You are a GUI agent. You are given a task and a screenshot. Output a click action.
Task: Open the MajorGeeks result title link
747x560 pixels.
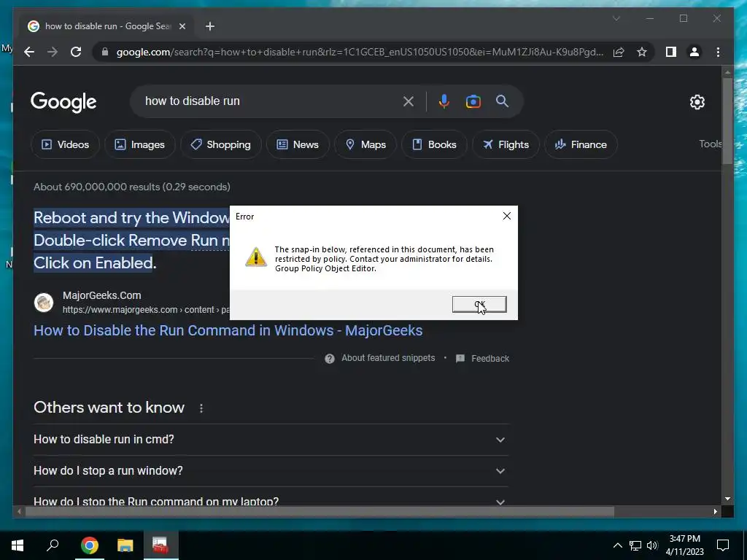(x=228, y=330)
